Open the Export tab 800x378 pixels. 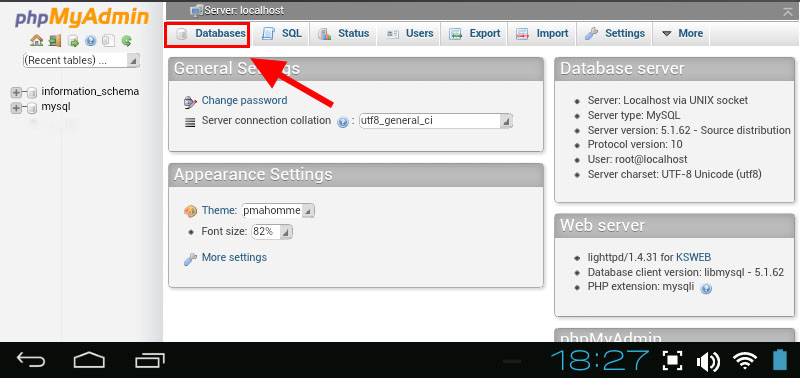coord(474,34)
